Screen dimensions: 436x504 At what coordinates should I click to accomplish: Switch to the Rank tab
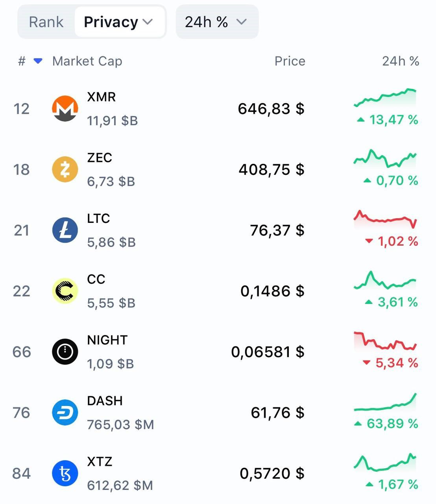(x=46, y=22)
